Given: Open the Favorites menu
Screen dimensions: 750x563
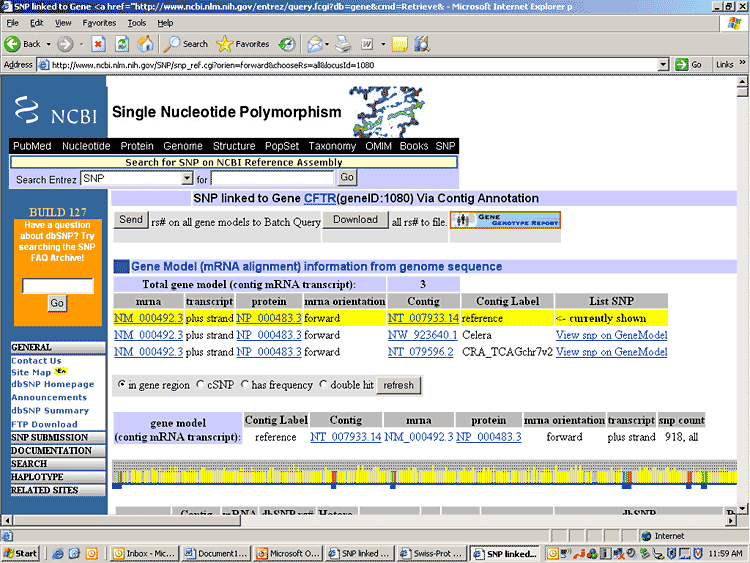Looking at the screenshot, I should click(x=99, y=23).
